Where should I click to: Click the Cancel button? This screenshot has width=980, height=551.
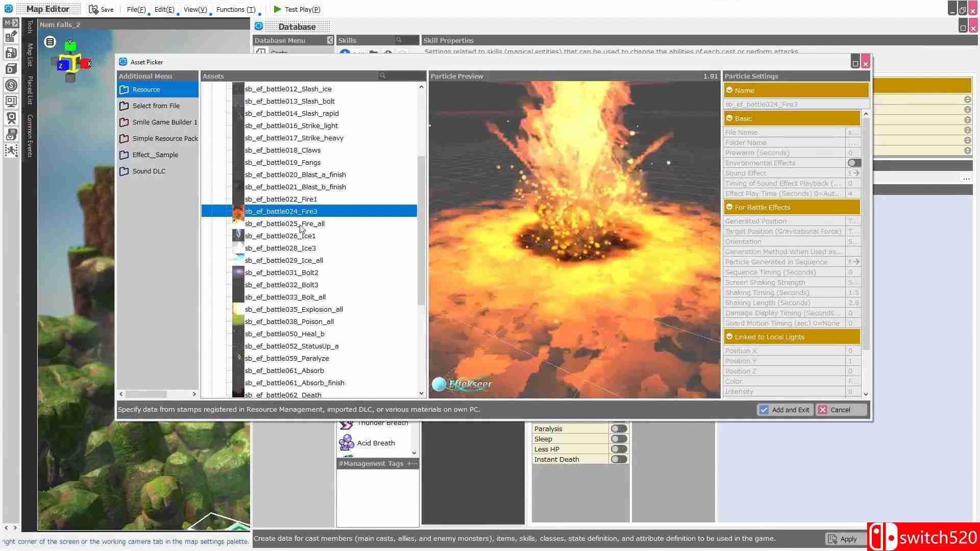point(840,410)
